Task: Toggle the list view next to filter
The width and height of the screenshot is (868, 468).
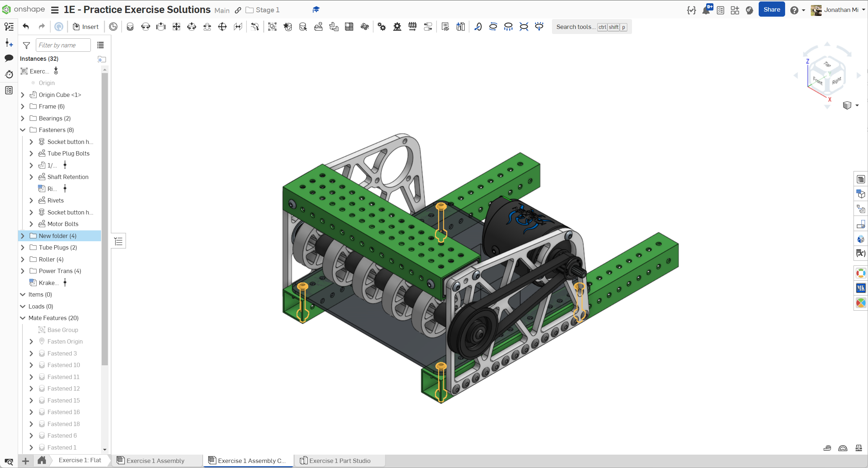Action: 100,45
